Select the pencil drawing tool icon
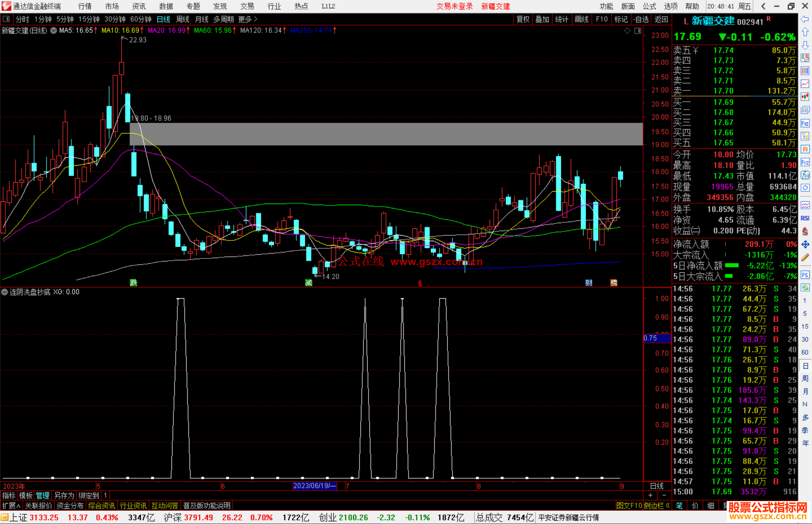This screenshot has height=524, width=812. point(805,257)
